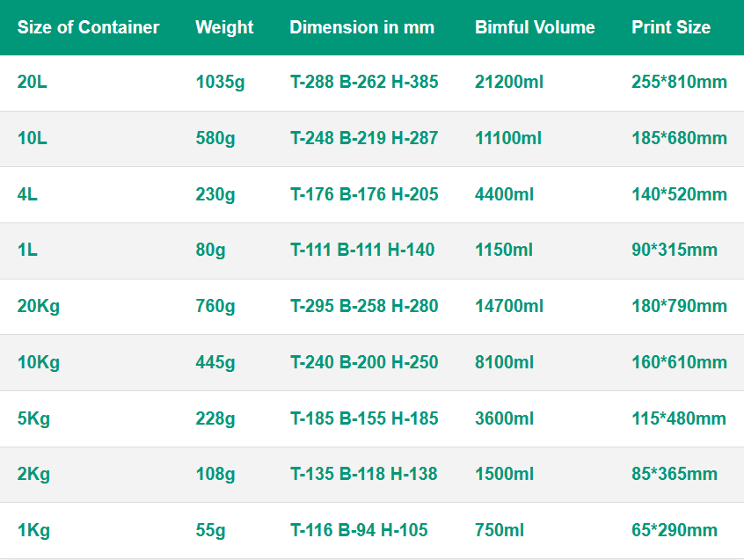Click the 445g weight cell
744x560 pixels.
pos(215,363)
